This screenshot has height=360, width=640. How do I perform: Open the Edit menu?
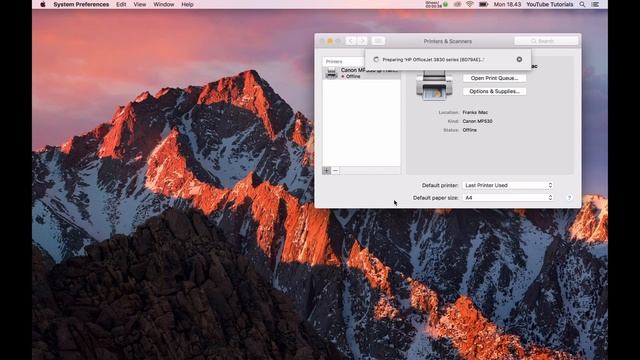[121, 4]
